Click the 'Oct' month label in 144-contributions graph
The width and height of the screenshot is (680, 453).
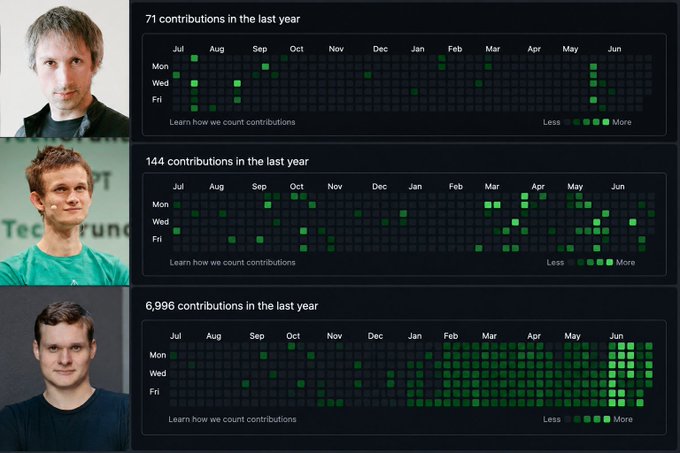tap(297, 186)
